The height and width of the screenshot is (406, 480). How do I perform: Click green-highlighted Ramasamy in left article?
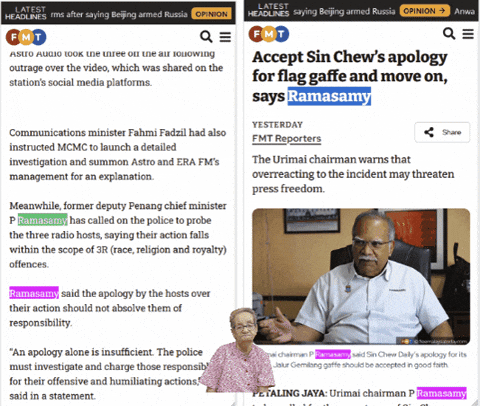pyautogui.click(x=43, y=220)
